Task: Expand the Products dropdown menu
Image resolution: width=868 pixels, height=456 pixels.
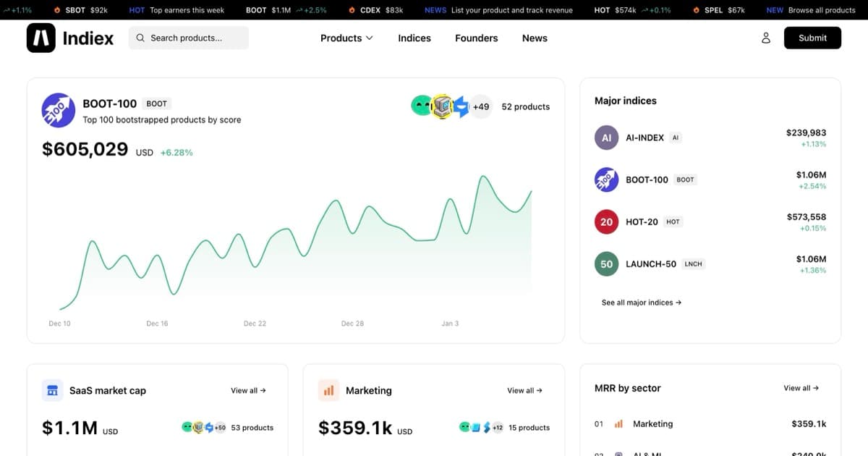Action: tap(346, 38)
